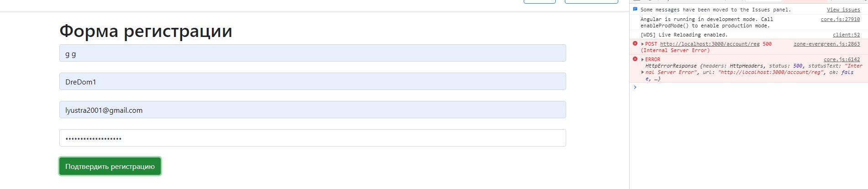Open the View issues link
868x189 pixels.
(843, 10)
